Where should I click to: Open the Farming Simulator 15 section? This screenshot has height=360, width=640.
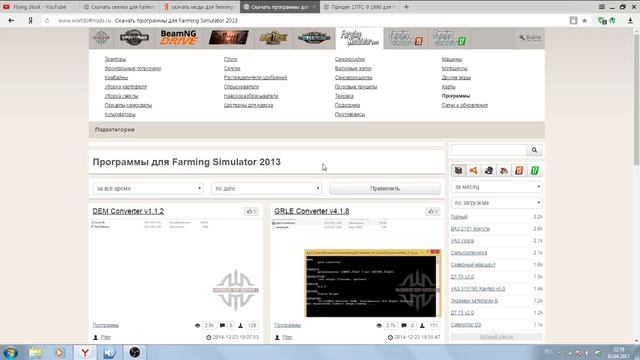pyautogui.click(x=406, y=38)
